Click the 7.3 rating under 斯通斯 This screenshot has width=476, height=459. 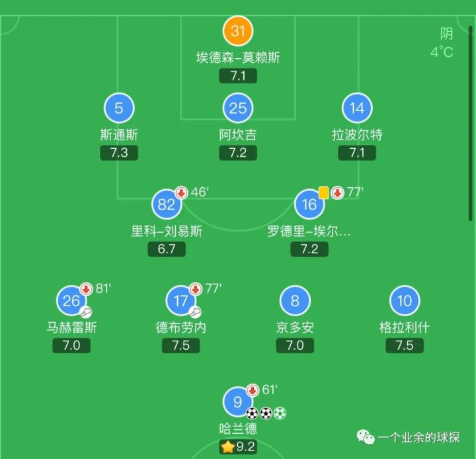(x=119, y=153)
